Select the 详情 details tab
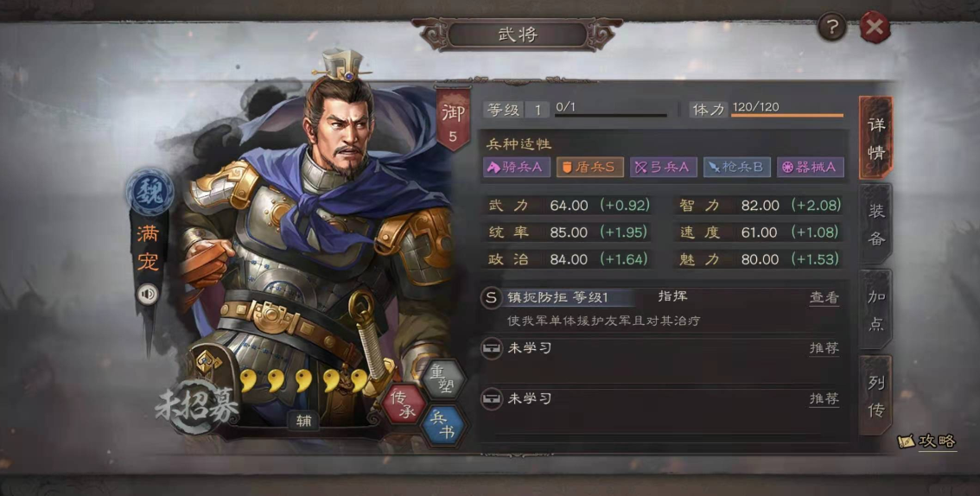The height and width of the screenshot is (496, 980). (x=875, y=137)
